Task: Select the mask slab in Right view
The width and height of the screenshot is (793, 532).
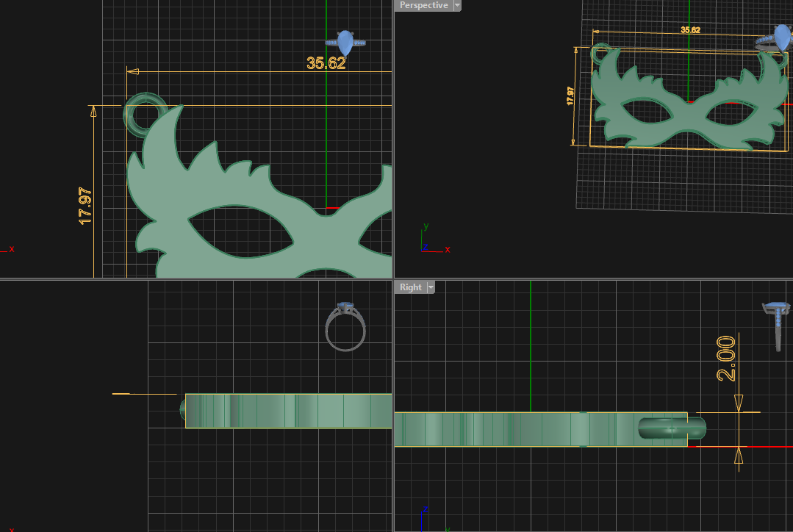Action: 541,429
